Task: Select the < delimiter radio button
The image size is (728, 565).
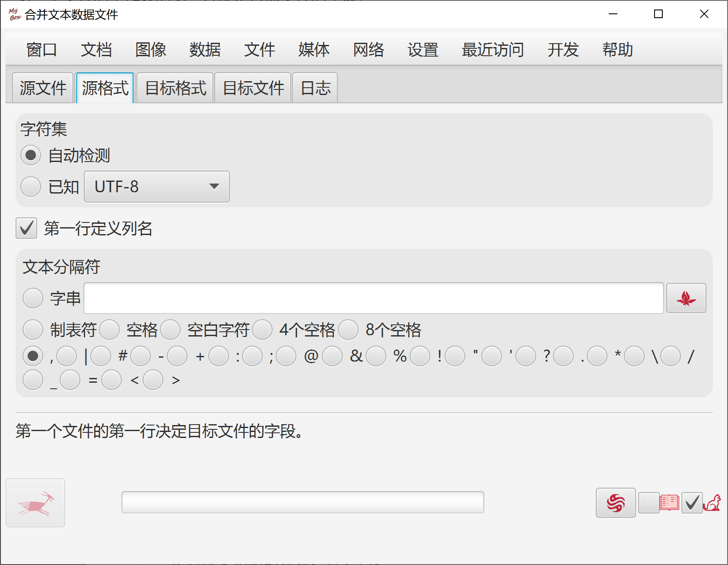Action: [x=111, y=380]
